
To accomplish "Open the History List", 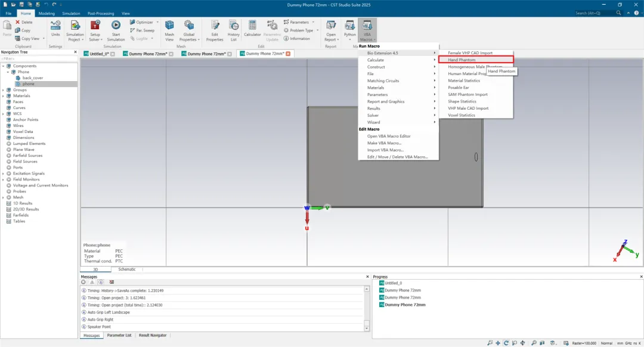I will click(233, 31).
